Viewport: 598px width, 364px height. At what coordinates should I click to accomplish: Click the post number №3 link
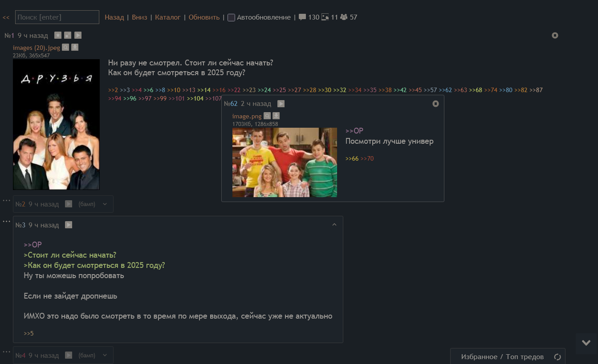point(20,225)
